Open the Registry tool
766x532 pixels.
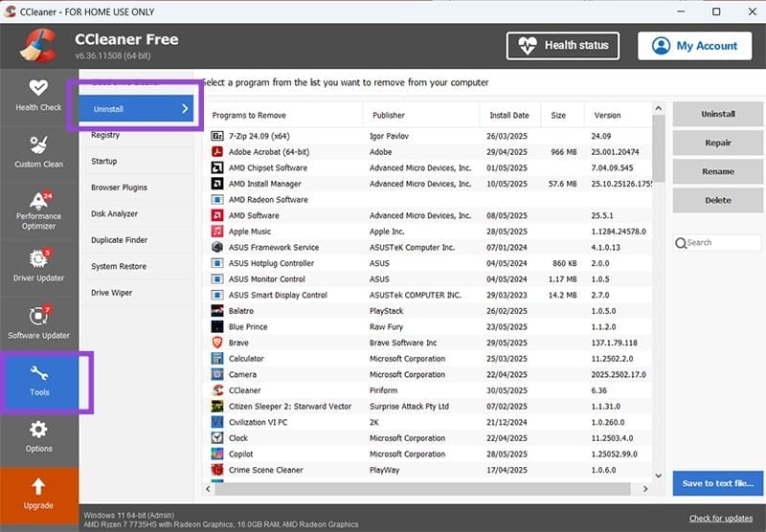(105, 136)
